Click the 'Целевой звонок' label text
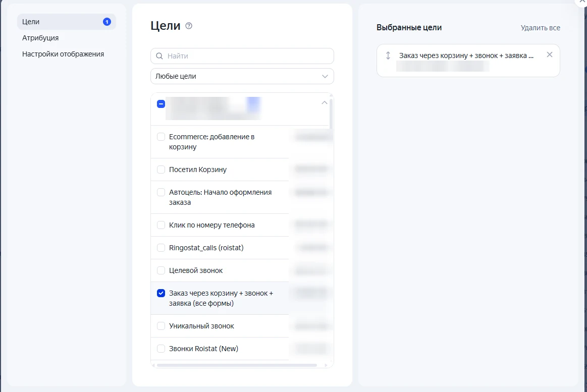587x392 pixels. [x=196, y=270]
